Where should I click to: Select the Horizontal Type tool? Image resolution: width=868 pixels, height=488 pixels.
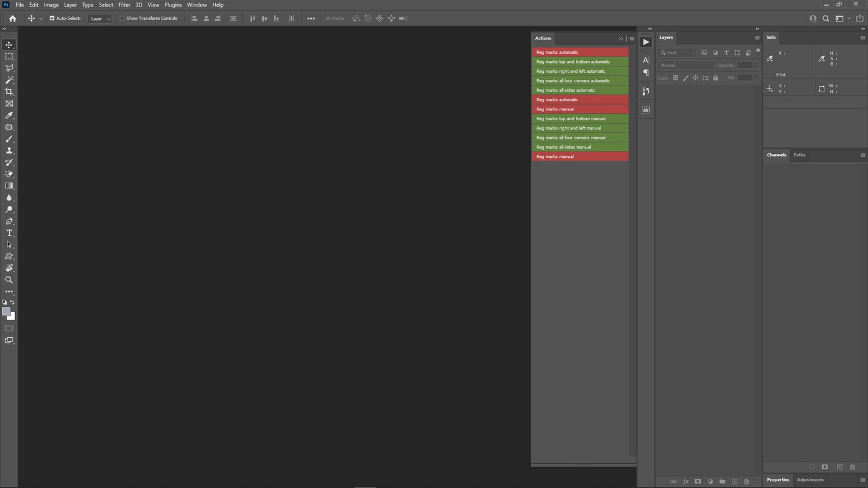(9, 232)
